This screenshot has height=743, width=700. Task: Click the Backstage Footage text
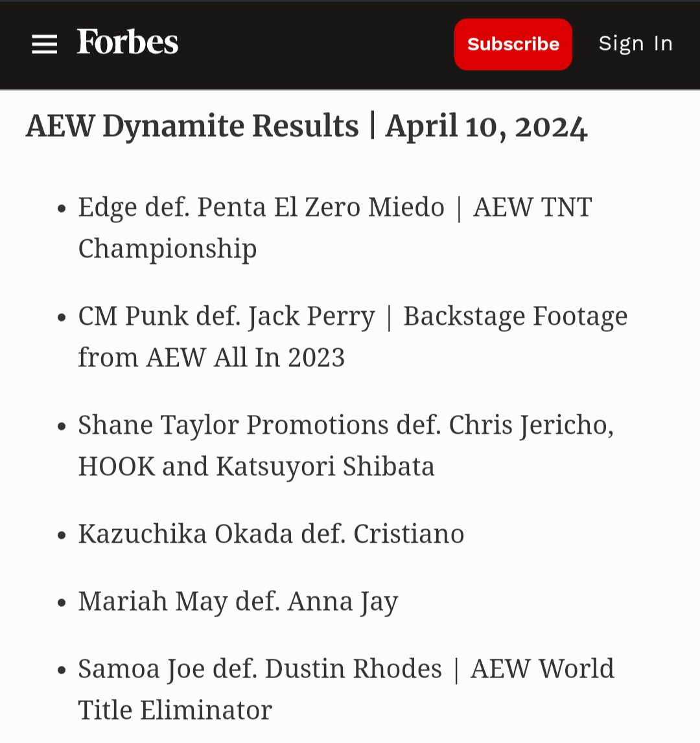[515, 316]
